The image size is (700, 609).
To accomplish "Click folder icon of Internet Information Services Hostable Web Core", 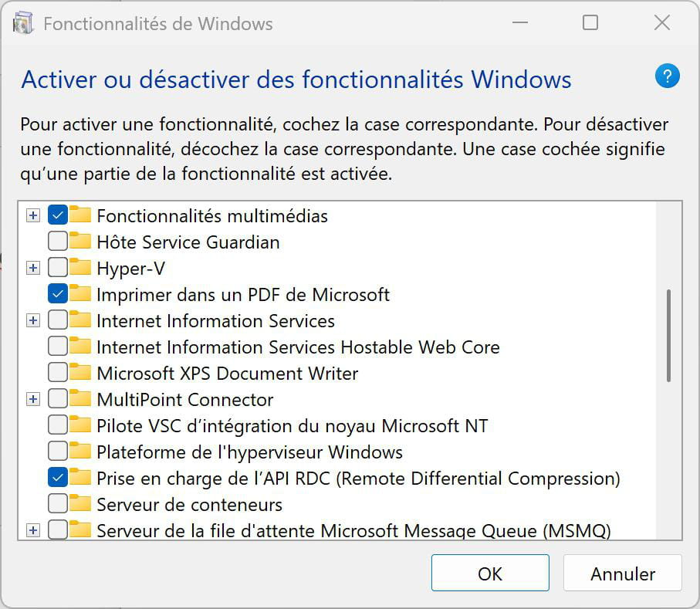I will (80, 346).
